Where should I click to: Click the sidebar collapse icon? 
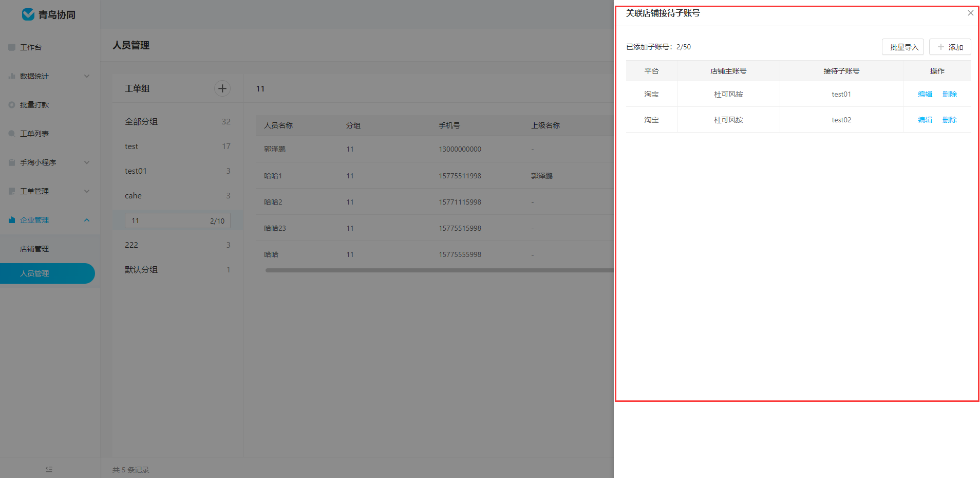pos(49,469)
